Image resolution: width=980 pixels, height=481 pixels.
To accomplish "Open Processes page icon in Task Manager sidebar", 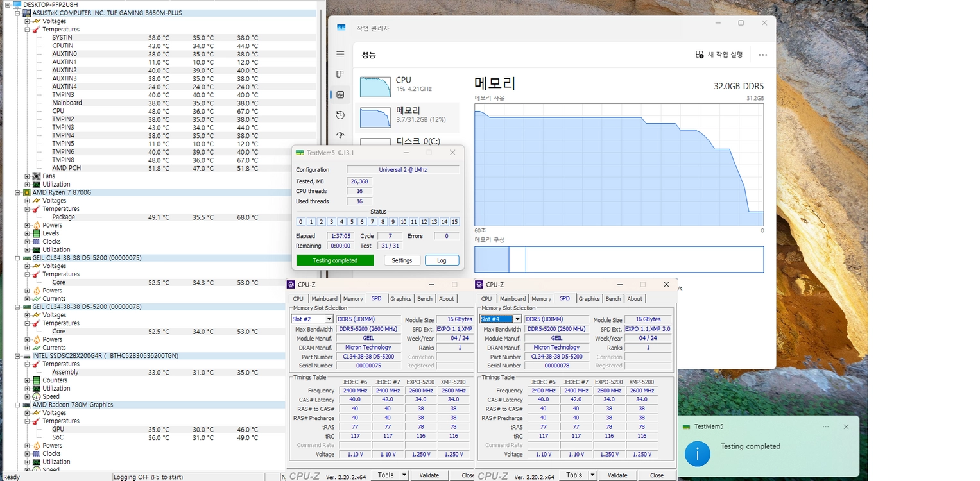I will [x=340, y=74].
